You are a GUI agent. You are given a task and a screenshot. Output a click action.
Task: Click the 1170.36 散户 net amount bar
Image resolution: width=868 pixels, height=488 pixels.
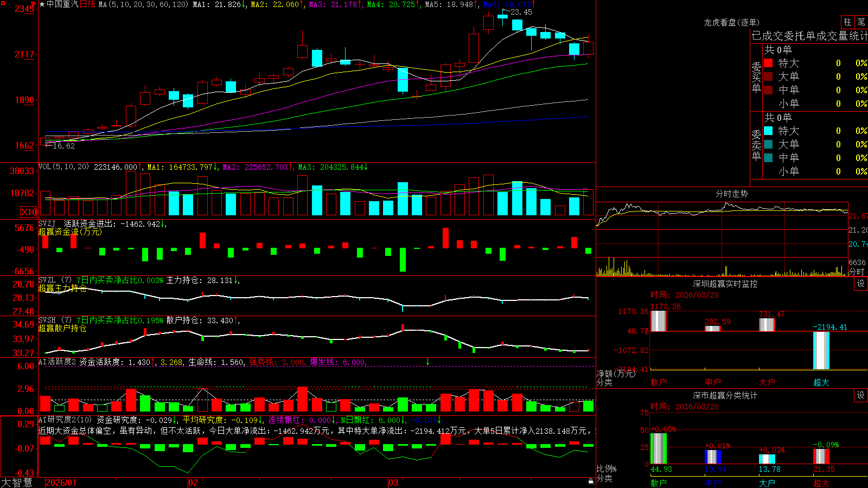point(659,321)
